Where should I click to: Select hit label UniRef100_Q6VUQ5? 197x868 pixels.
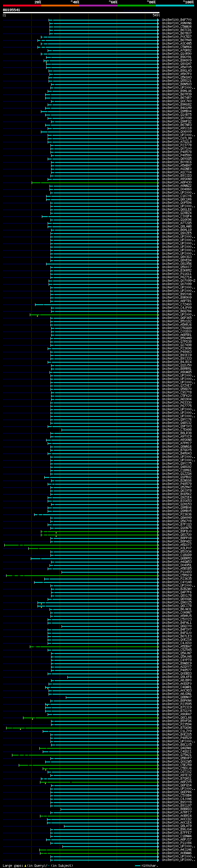tap(176, 159)
